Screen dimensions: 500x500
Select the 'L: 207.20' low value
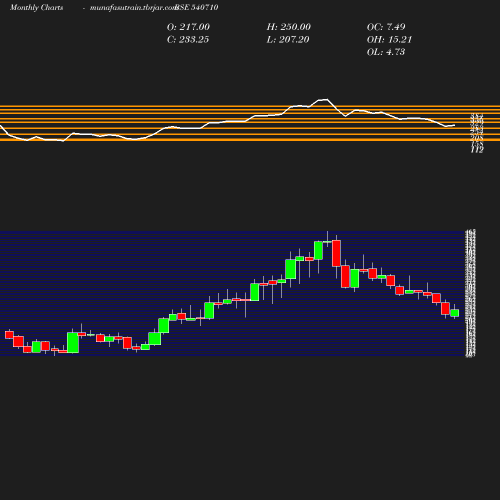pos(288,40)
